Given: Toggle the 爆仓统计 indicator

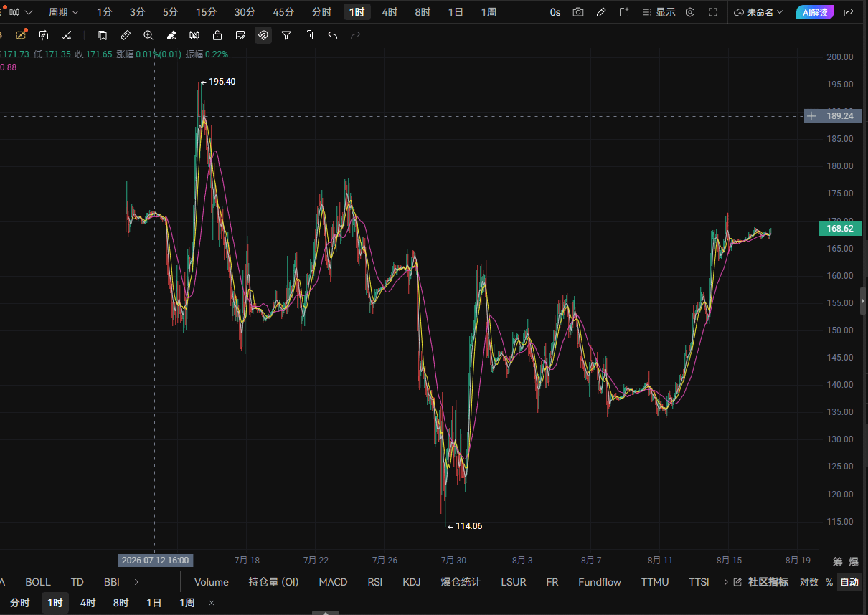Looking at the screenshot, I should [x=461, y=582].
